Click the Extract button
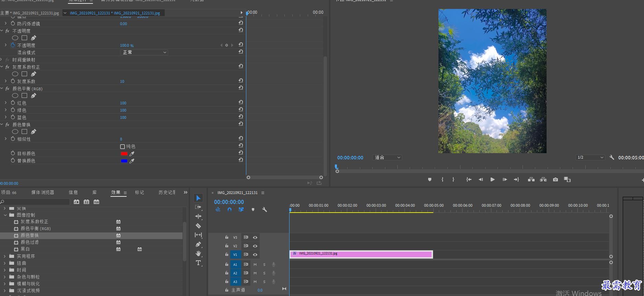This screenshot has width=644, height=296. tap(543, 180)
